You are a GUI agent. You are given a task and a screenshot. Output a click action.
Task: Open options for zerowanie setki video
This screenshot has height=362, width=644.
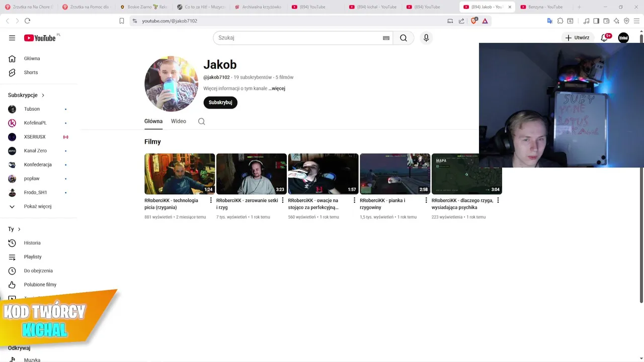coord(283,201)
